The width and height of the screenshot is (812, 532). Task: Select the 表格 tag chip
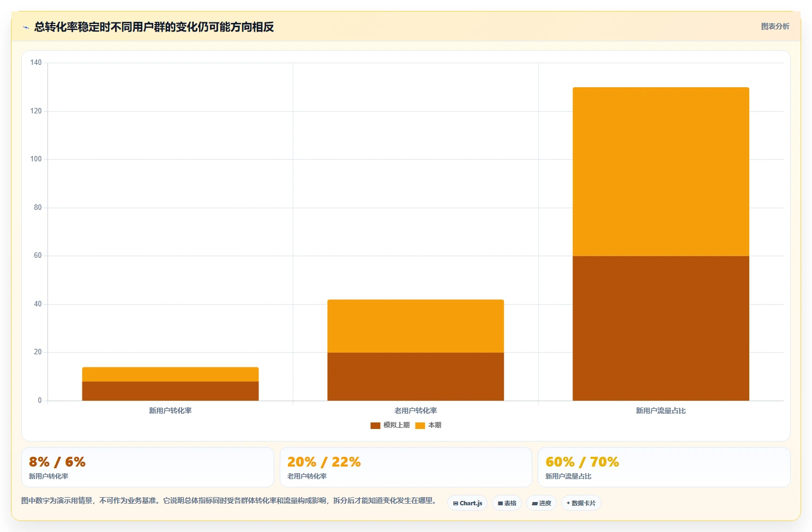pos(507,503)
